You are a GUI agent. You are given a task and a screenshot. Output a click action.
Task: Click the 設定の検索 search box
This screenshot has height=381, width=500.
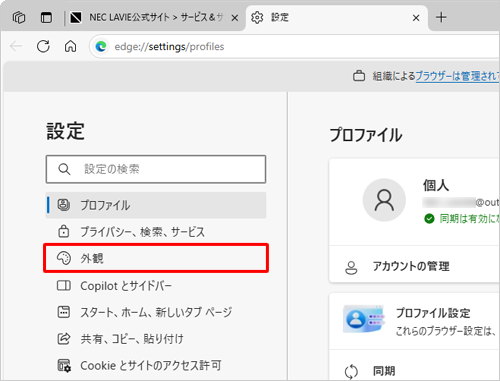click(x=156, y=169)
